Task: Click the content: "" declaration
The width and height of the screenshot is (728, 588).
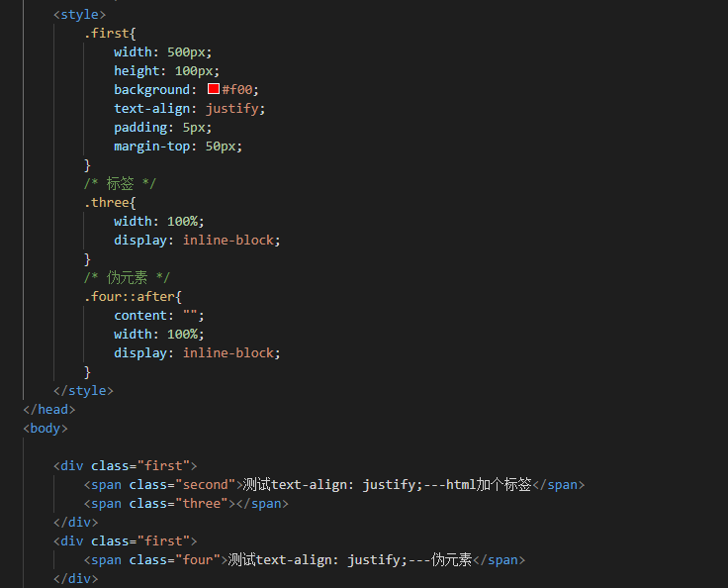Action: (x=159, y=315)
